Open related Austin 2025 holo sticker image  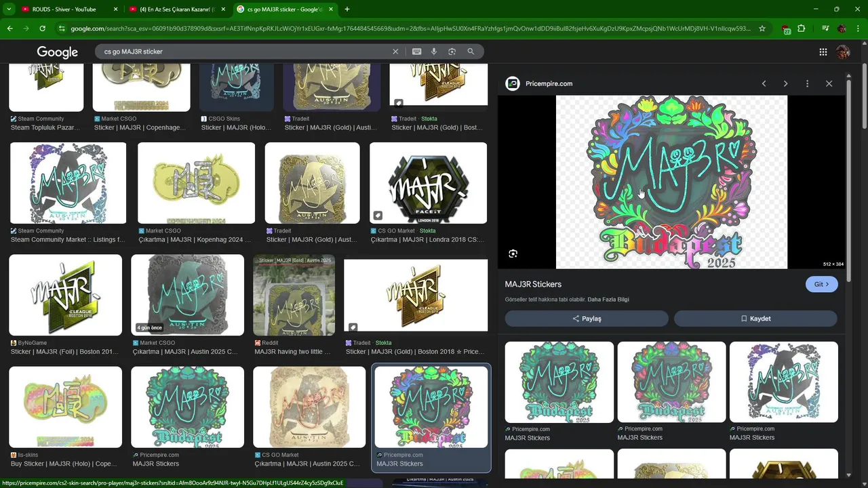[784, 382]
